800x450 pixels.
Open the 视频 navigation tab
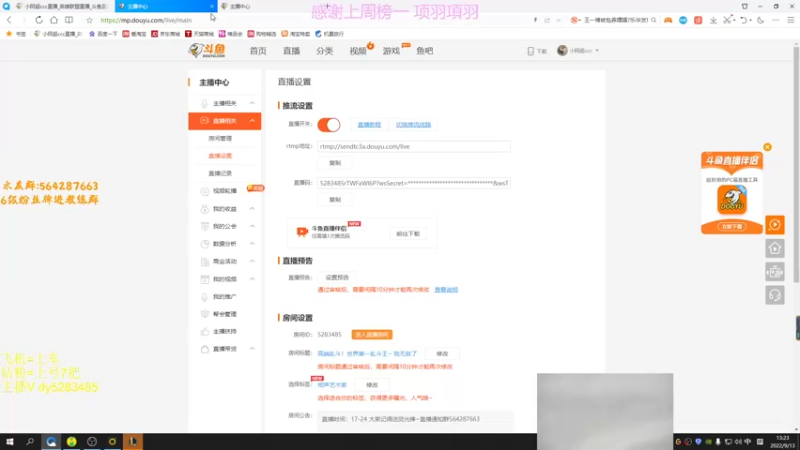coord(358,51)
